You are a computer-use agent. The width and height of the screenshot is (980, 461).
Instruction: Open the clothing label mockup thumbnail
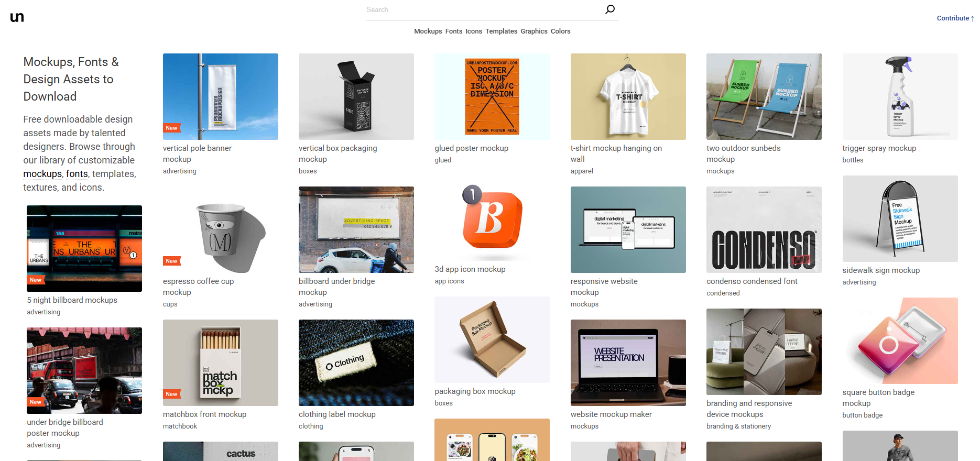pos(356,363)
